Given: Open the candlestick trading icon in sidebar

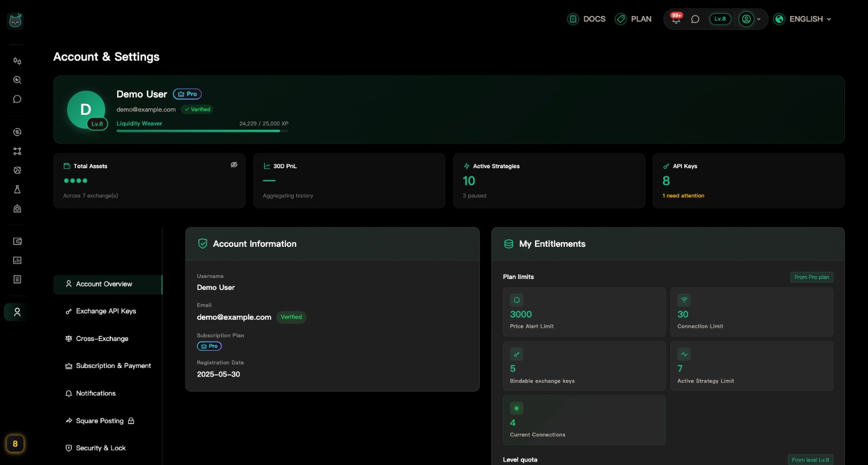Looking at the screenshot, I should [x=17, y=61].
